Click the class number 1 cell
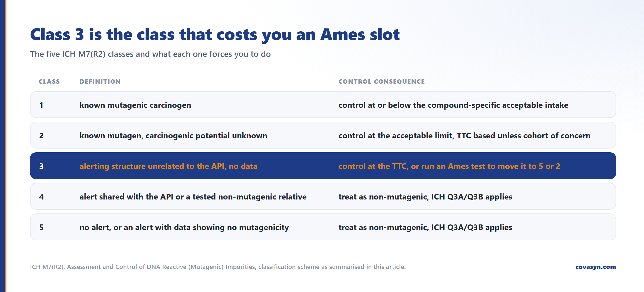The width and height of the screenshot is (644, 292). (41, 105)
